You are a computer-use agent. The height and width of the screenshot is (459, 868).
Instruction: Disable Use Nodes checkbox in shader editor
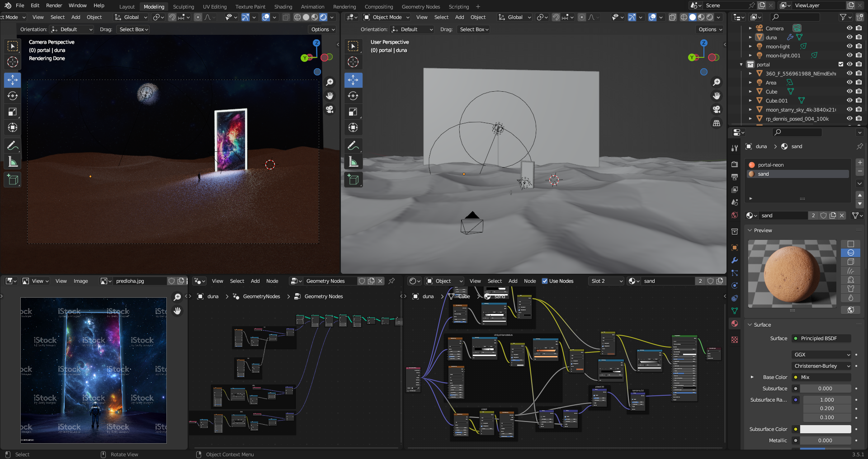click(545, 281)
